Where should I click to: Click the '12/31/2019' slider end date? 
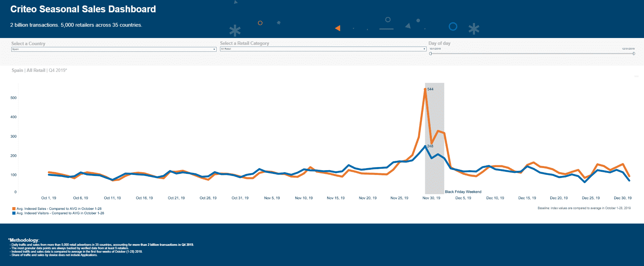click(628, 49)
